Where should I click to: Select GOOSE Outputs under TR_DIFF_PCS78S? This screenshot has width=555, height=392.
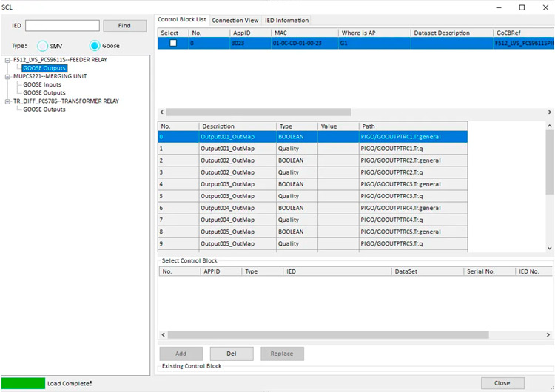pos(44,109)
